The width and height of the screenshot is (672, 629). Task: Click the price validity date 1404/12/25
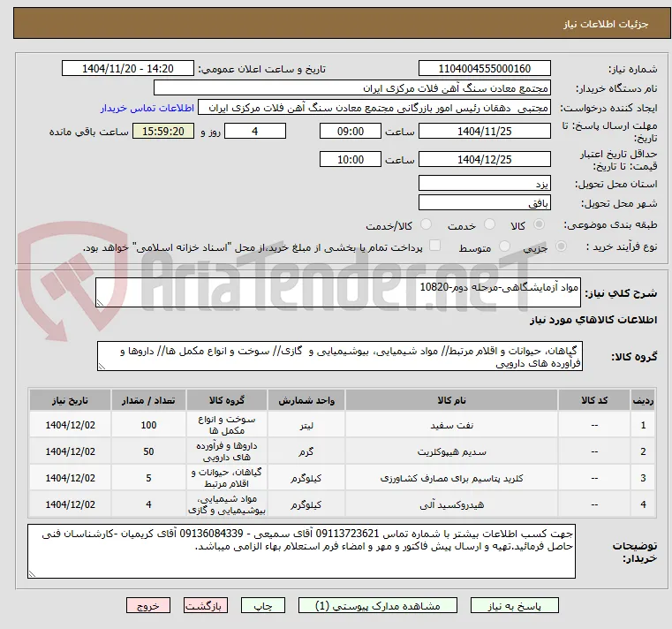[x=484, y=160]
